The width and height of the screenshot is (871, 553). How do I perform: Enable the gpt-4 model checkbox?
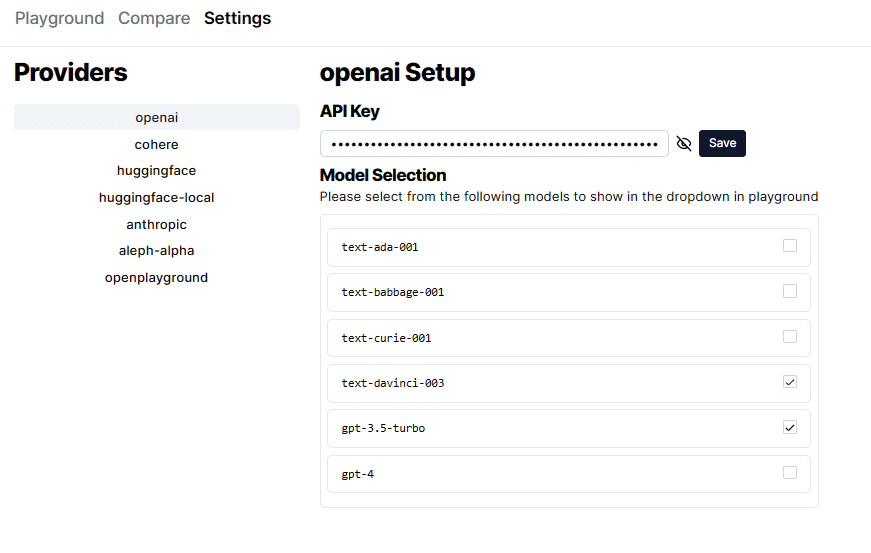(790, 473)
